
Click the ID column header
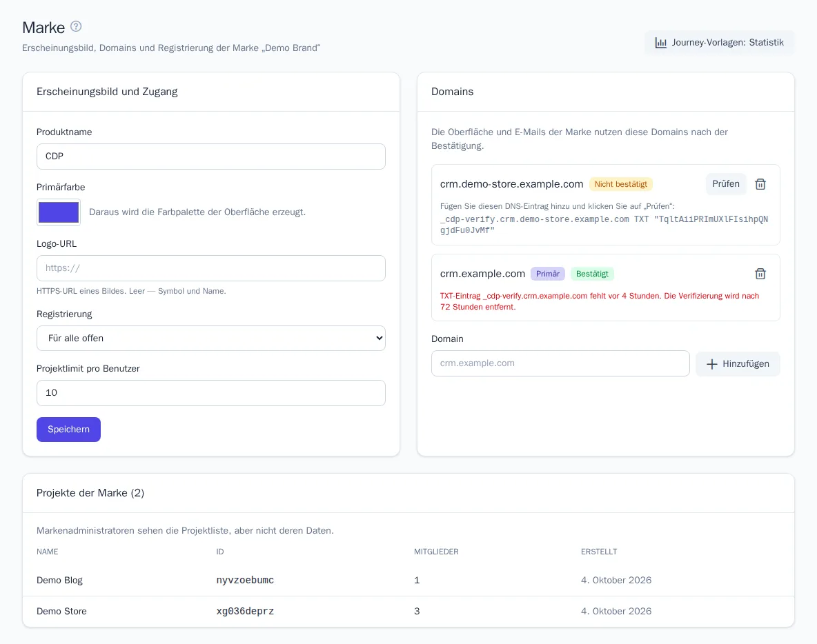pos(220,552)
